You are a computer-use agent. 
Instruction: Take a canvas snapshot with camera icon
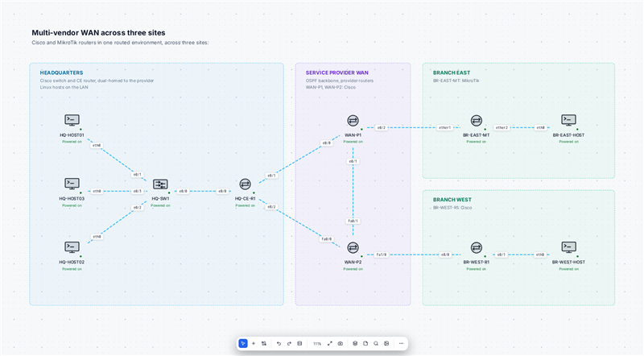coord(340,343)
